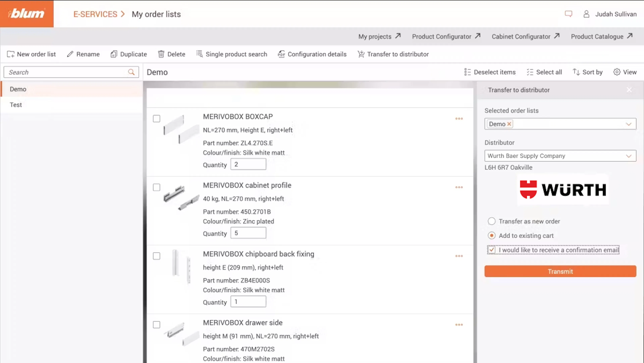Open Configuration details PDF icon
This screenshot has width=644, height=363.
pos(281,54)
